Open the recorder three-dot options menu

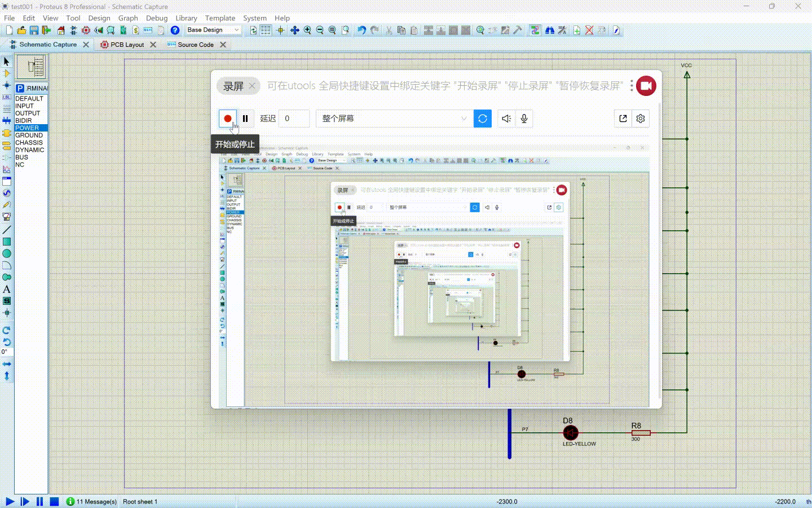point(632,86)
